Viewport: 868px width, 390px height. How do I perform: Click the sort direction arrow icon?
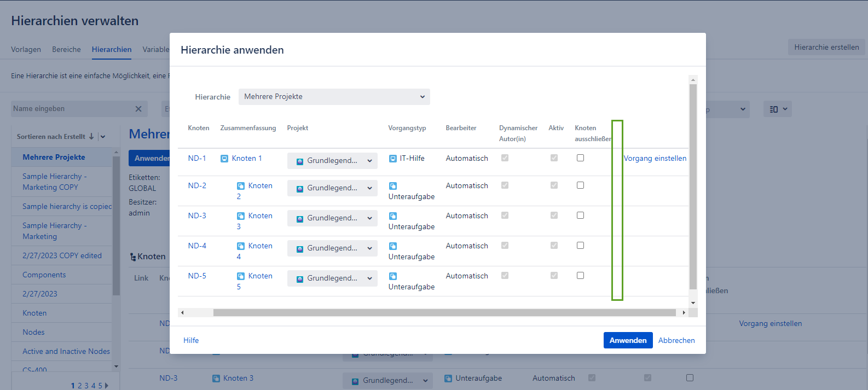coord(91,137)
